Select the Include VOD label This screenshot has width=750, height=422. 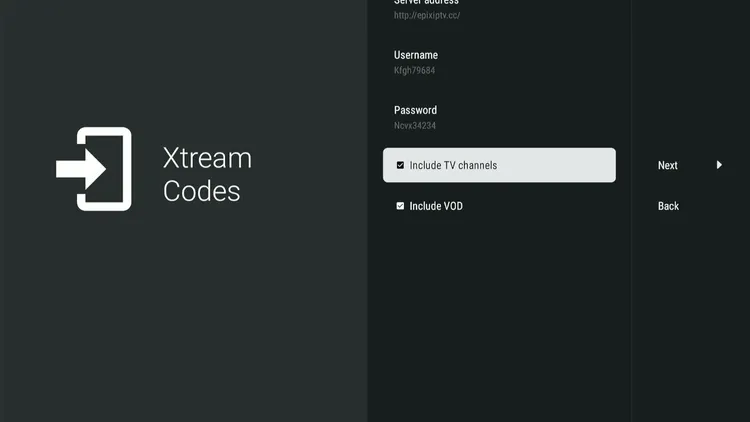436,206
